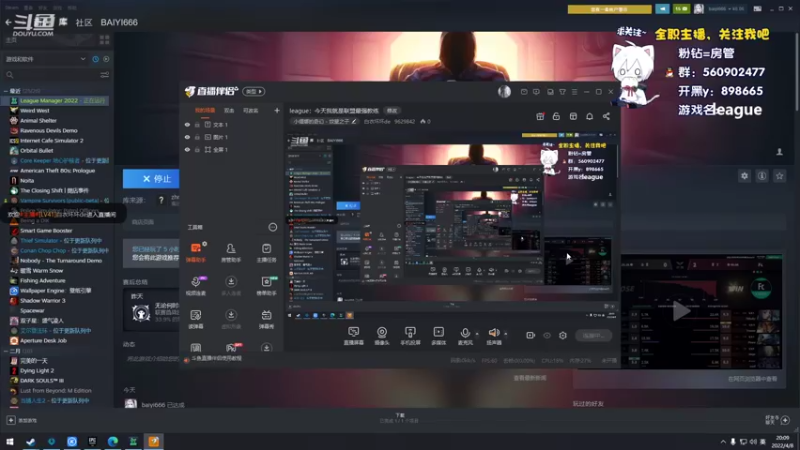This screenshot has width=800, height=450.
Task: Open Steam account name dropdown
Action: click(x=727, y=9)
